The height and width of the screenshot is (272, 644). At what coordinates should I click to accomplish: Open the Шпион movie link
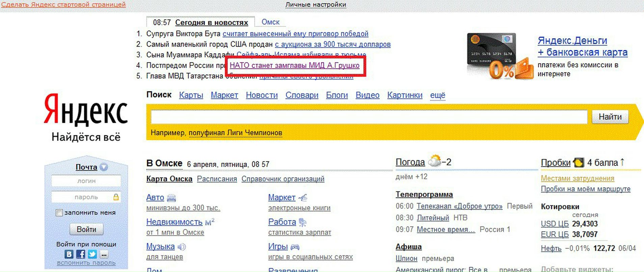tap(406, 259)
